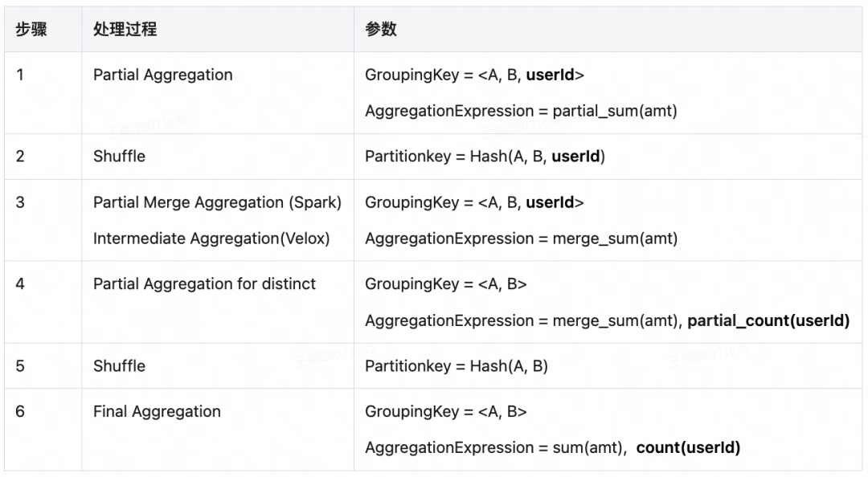This screenshot has width=868, height=477.
Task: Click the Partial Merge Aggregation (Spark) text
Action: (217, 202)
